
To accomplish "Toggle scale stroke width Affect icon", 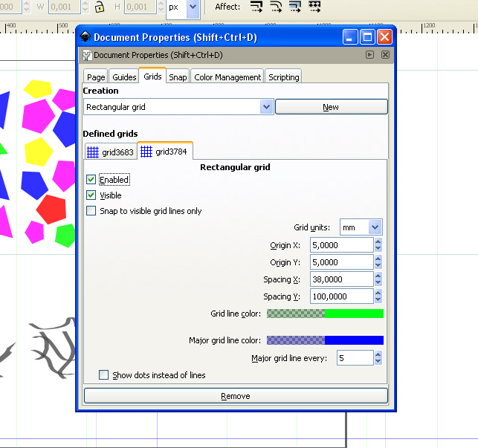I will pos(256,7).
